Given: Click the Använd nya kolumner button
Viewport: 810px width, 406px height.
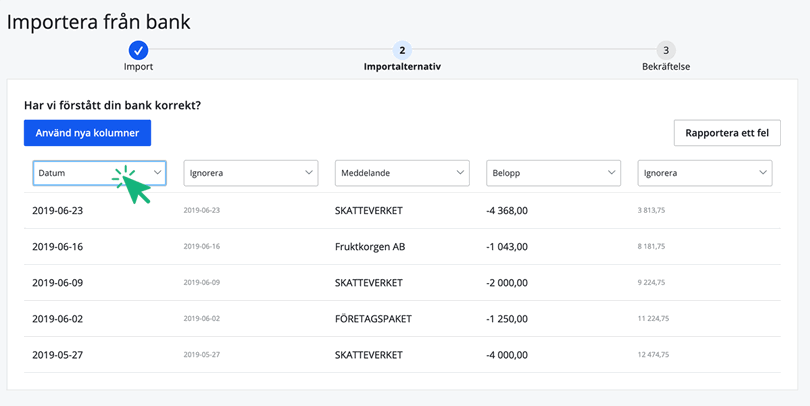Looking at the screenshot, I should 87,133.
